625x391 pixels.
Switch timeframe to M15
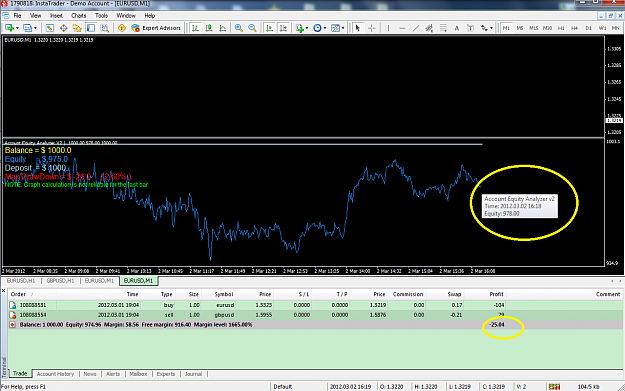(x=533, y=28)
